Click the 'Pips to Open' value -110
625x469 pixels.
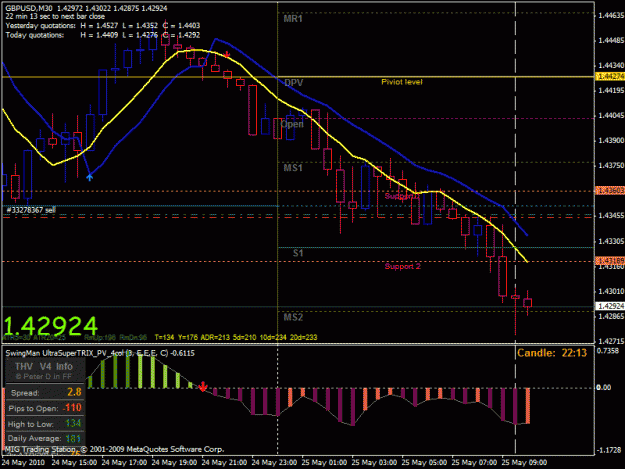(72, 408)
